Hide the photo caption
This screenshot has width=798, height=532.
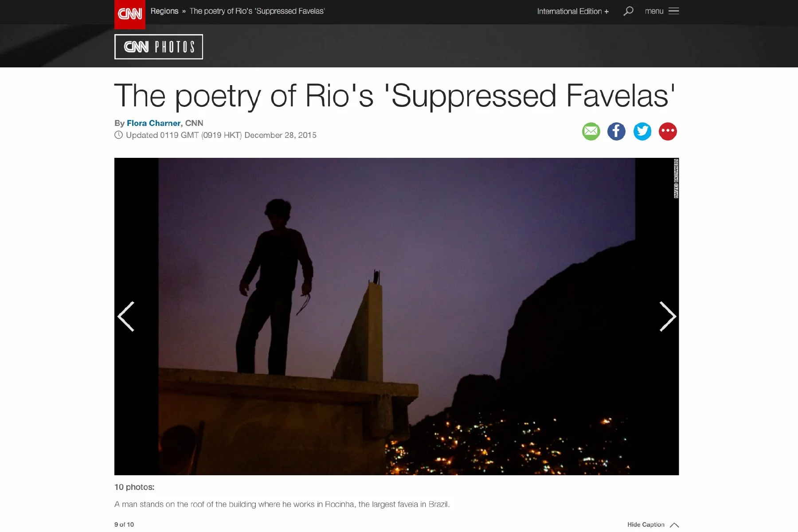645,524
